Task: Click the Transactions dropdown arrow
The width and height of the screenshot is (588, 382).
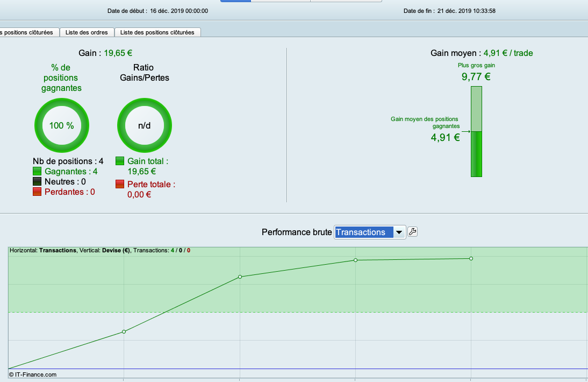Action: (x=399, y=232)
